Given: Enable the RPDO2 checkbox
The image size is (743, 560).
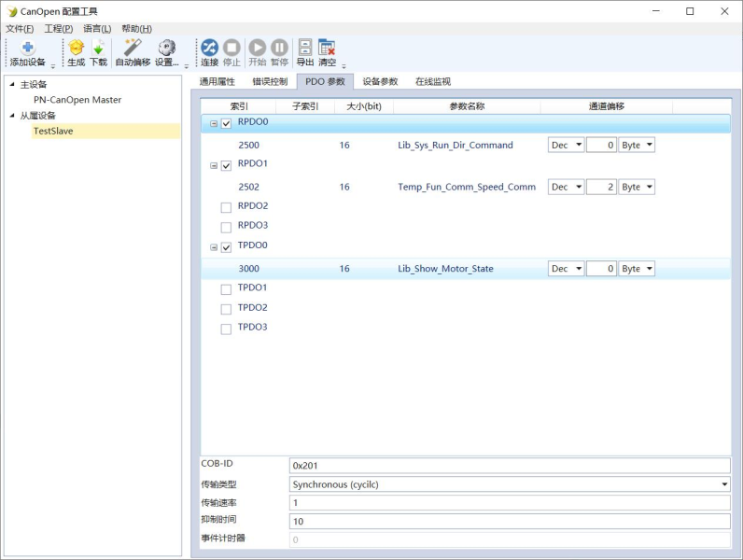Looking at the screenshot, I should (x=226, y=207).
